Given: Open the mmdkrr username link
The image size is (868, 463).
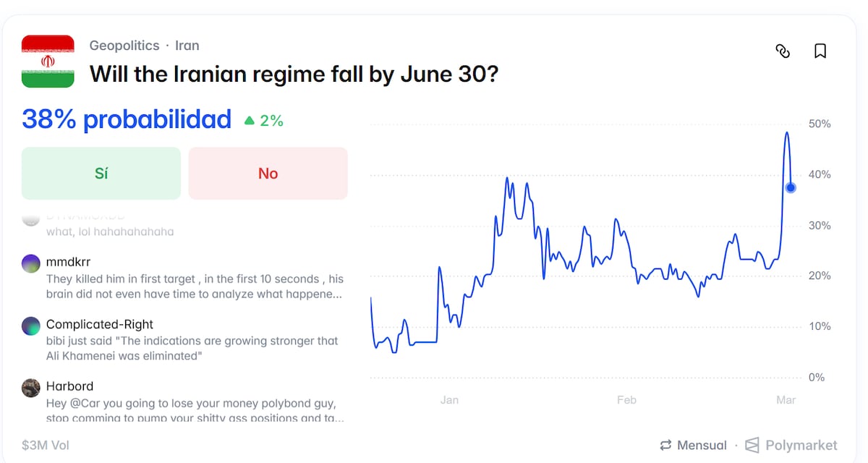Looking at the screenshot, I should pyautogui.click(x=68, y=262).
